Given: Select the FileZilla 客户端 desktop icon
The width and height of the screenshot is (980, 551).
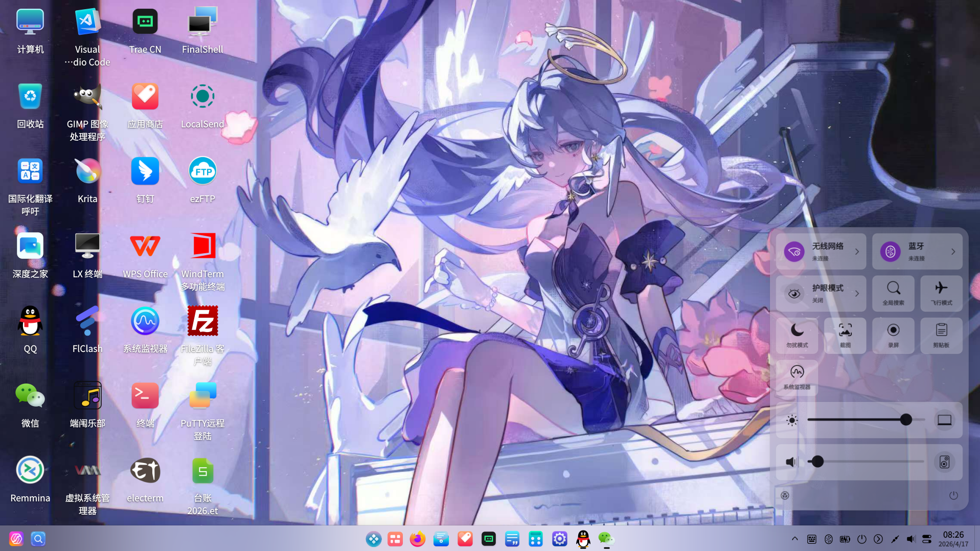Looking at the screenshot, I should (202, 321).
